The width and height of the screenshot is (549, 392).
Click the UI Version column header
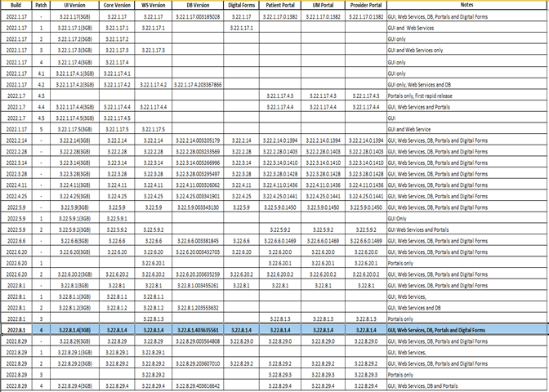(74, 5)
